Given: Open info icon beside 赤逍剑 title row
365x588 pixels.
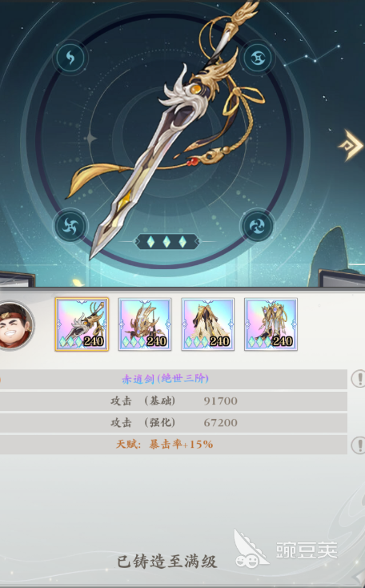Looking at the screenshot, I should (x=359, y=379).
